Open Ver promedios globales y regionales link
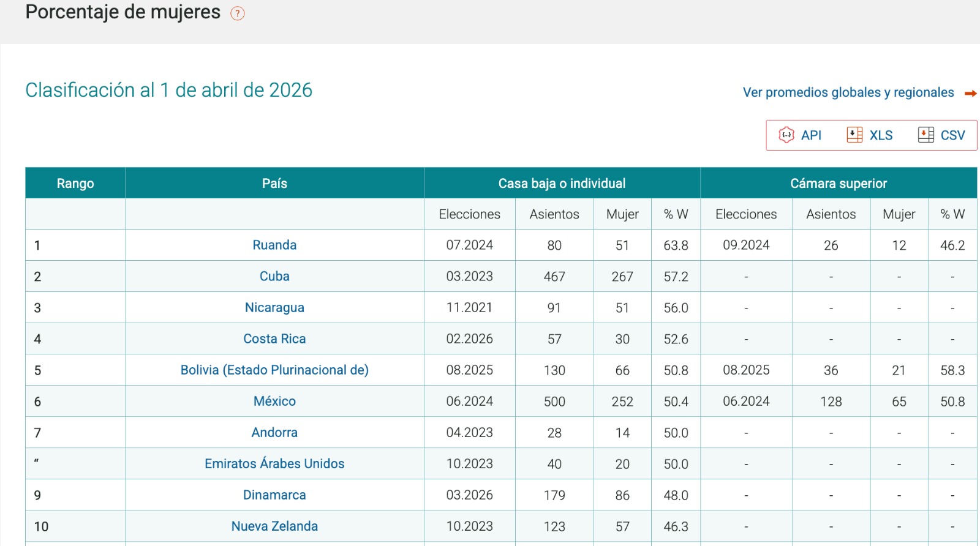 click(x=848, y=92)
